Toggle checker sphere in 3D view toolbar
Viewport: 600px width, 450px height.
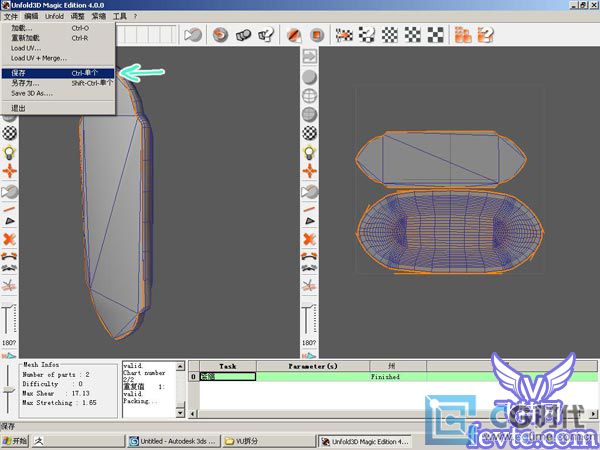tap(10, 133)
